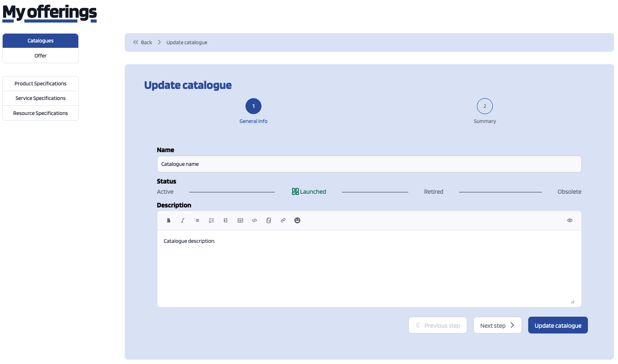The image size is (618, 364).
Task: Insert inline code with the code icon
Action: 254,220
